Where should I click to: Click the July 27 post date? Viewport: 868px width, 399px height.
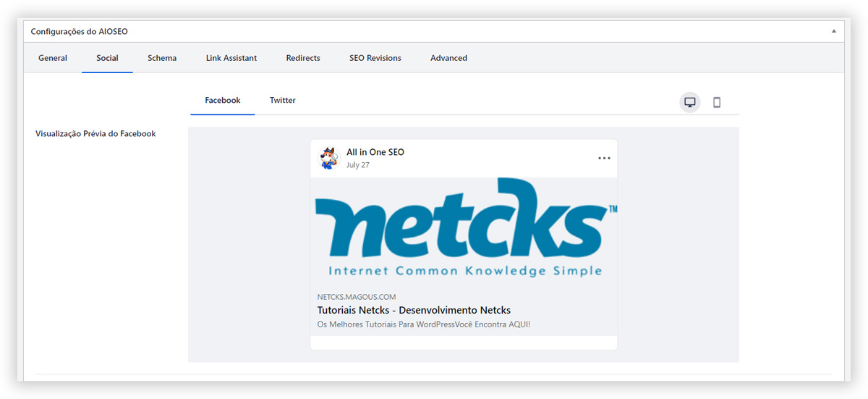pos(358,165)
